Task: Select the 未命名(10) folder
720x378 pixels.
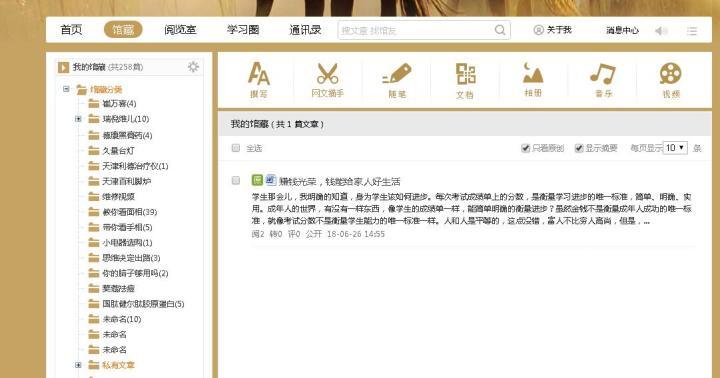Action: 122,319
